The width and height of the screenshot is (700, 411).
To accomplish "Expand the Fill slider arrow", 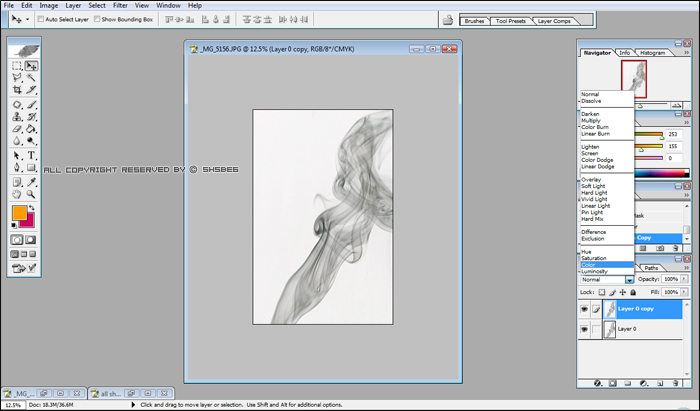I will (x=684, y=292).
